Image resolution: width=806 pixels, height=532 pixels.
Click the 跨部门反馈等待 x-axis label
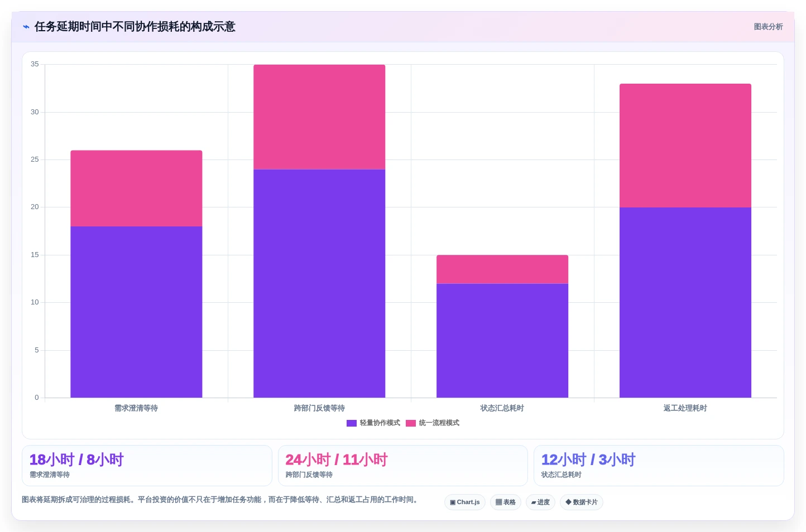point(319,408)
